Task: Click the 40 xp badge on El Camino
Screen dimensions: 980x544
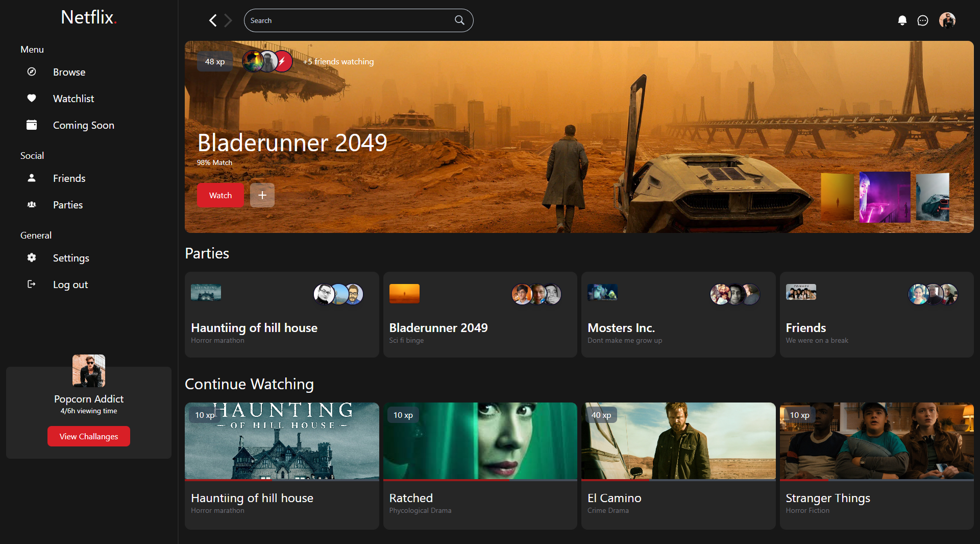Action: (x=601, y=415)
